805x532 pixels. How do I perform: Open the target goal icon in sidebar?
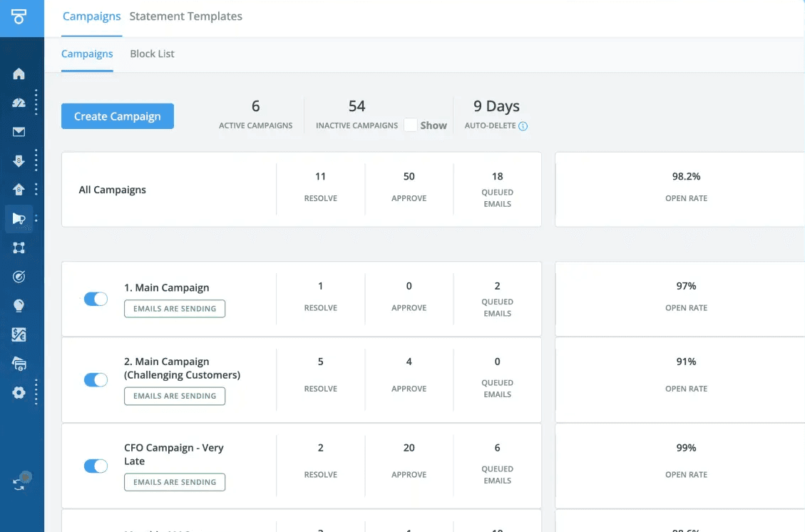coord(19,277)
